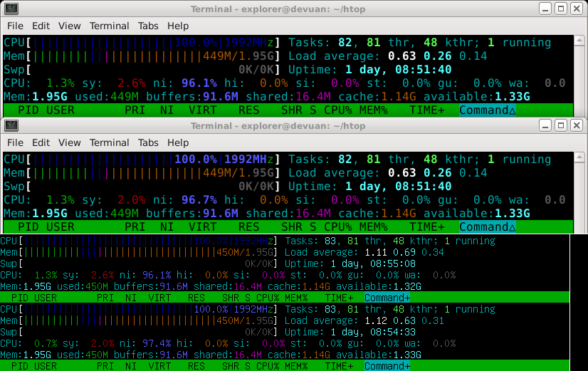This screenshot has height=371, width=588.
Task: Click uptime '08:54:33' text
Action: 393,332
